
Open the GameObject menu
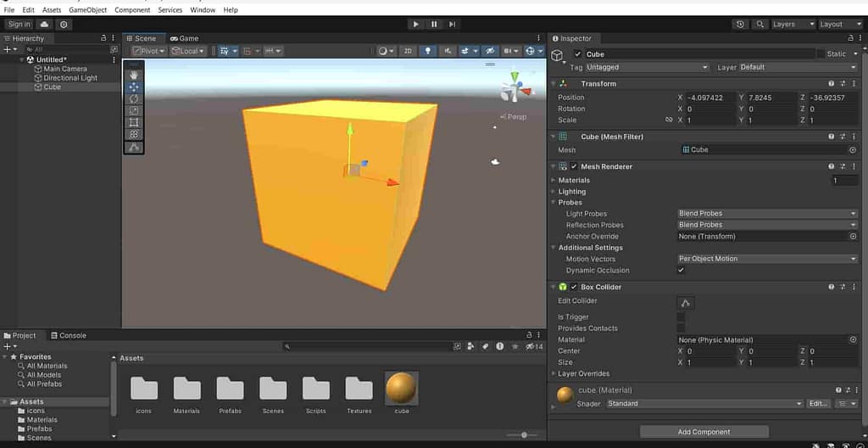pos(87,10)
